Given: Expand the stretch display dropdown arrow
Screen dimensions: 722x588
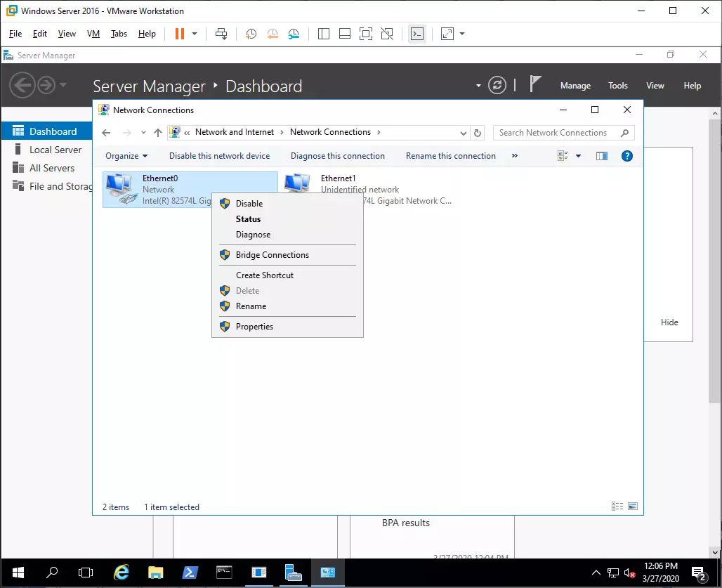Looking at the screenshot, I should pos(462,34).
